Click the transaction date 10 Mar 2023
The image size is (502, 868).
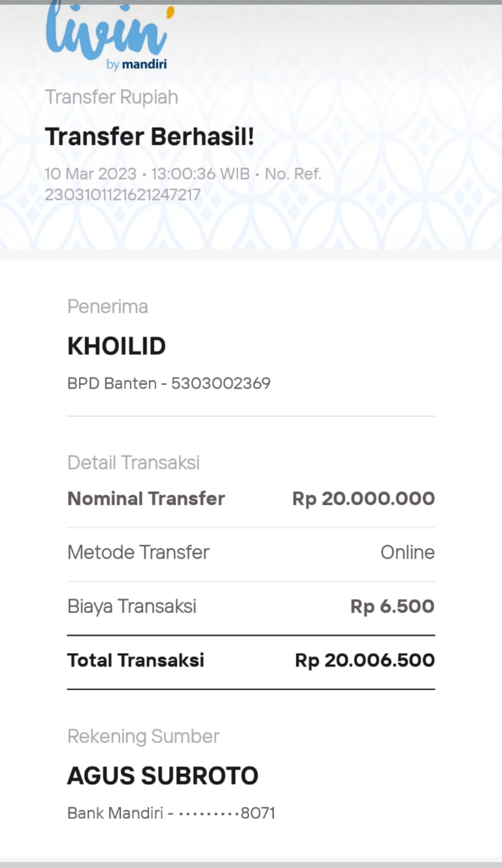point(90,174)
